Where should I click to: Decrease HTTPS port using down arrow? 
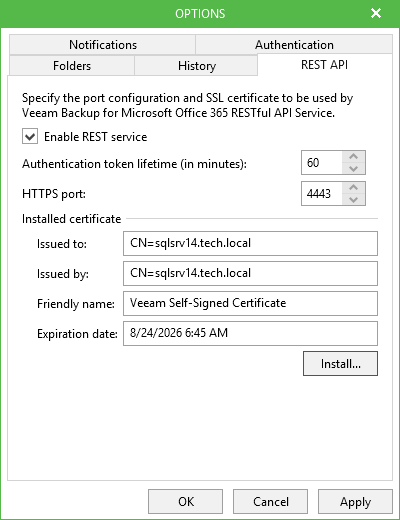[x=354, y=199]
